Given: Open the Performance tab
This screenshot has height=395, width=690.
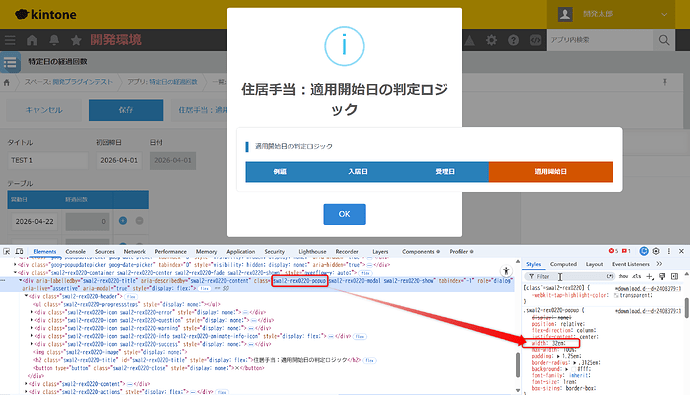Looking at the screenshot, I should point(171,252).
